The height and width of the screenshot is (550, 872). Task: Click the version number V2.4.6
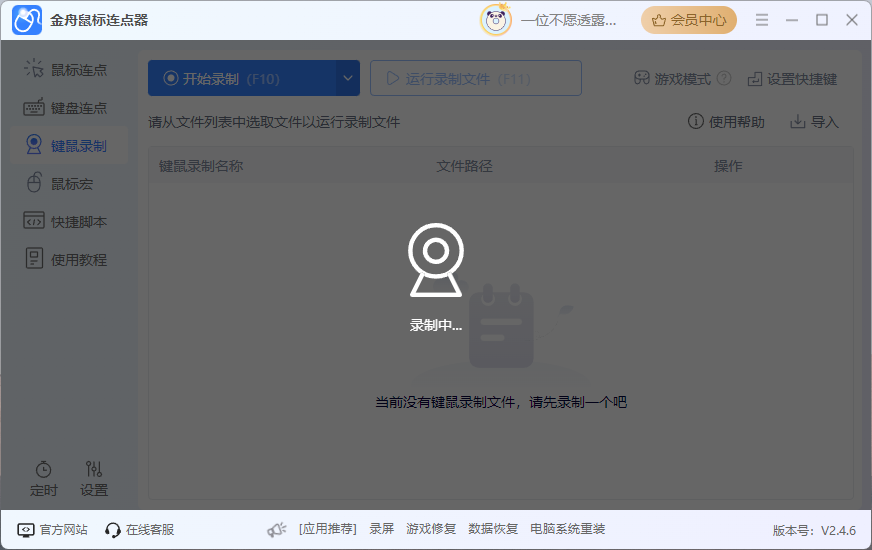[814, 531]
